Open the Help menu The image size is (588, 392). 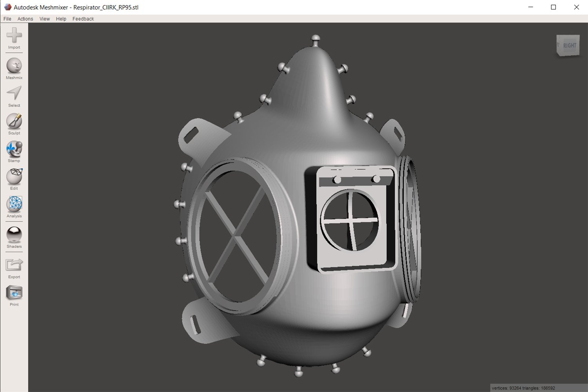(61, 19)
